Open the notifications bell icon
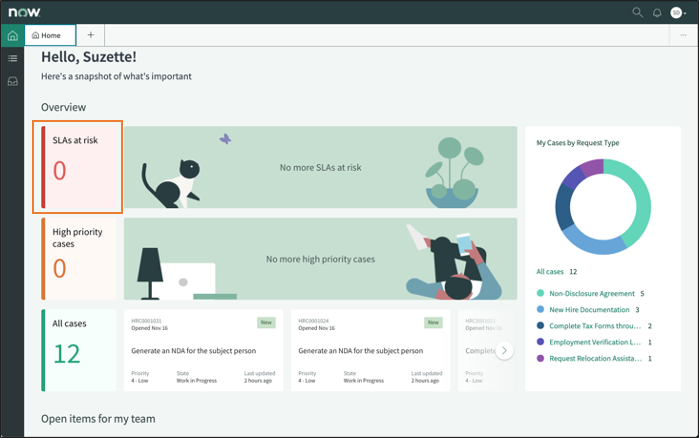 657,13
